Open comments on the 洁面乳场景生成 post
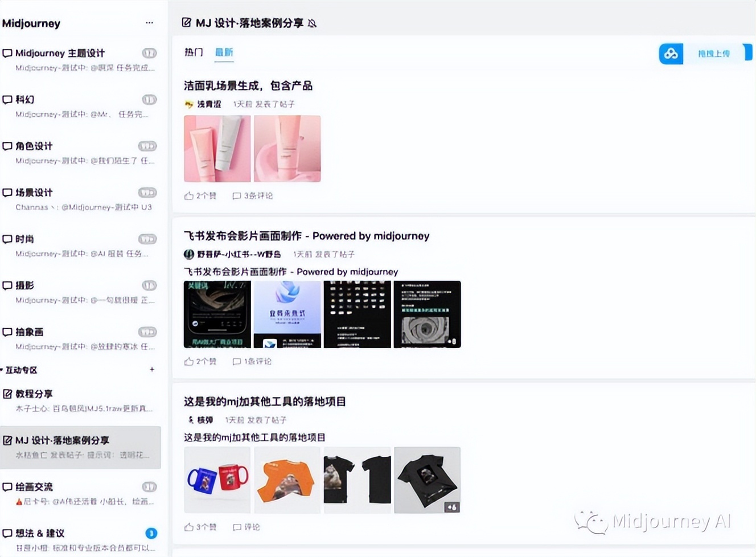Viewport: 756px width, 557px height. [252, 196]
